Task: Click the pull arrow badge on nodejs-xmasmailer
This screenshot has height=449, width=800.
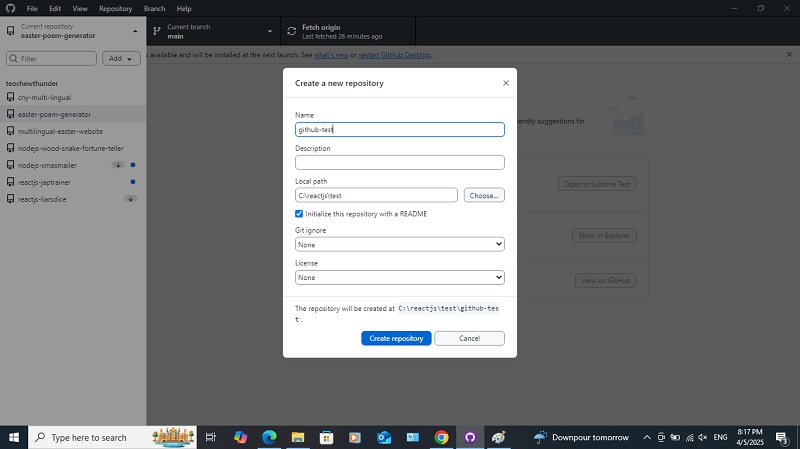Action: tap(118, 165)
